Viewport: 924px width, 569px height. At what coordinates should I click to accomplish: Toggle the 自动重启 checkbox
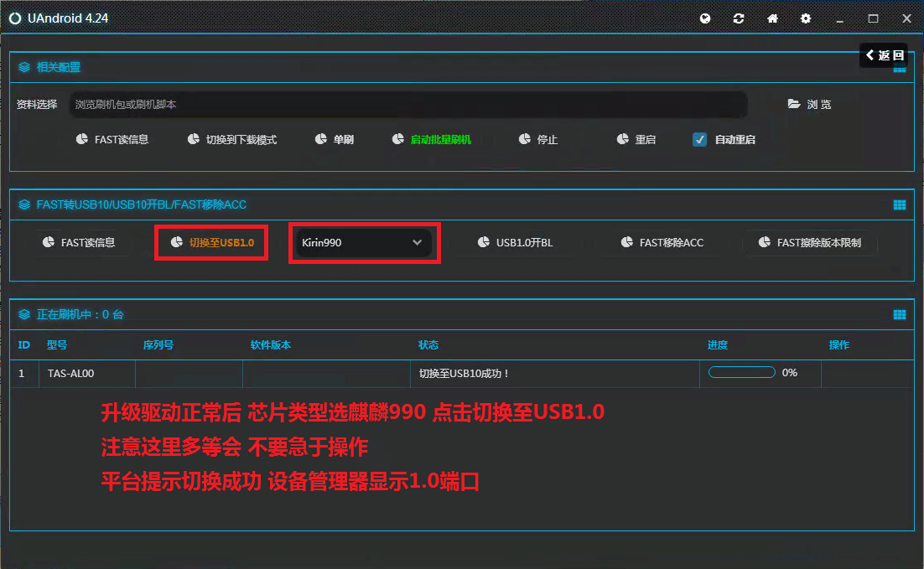(x=699, y=140)
